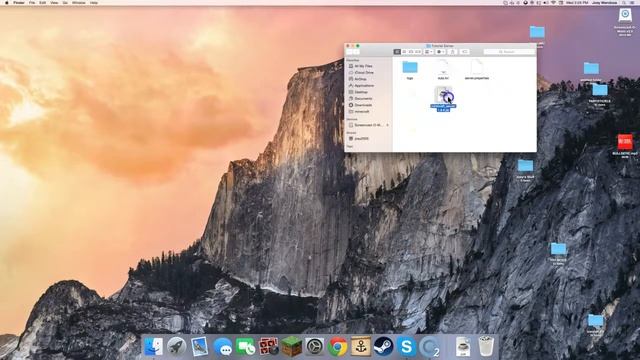
Task: Open the View menu
Action: pyautogui.click(x=54, y=2)
